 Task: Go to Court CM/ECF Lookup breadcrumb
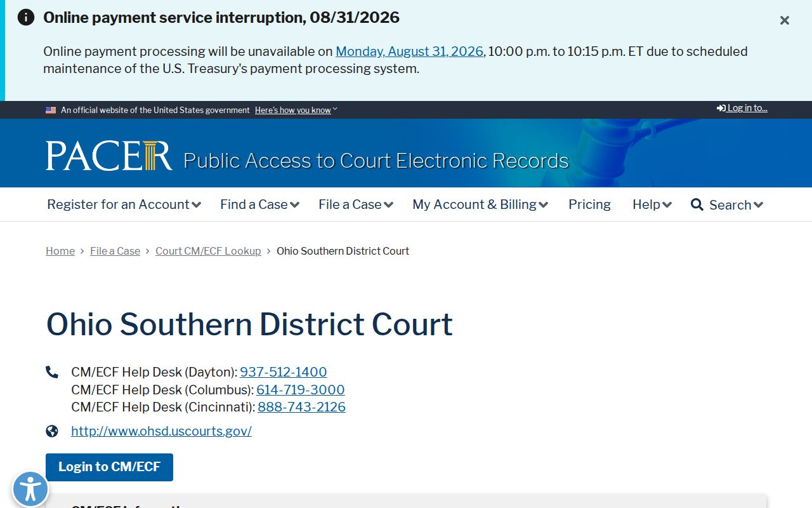pos(208,251)
